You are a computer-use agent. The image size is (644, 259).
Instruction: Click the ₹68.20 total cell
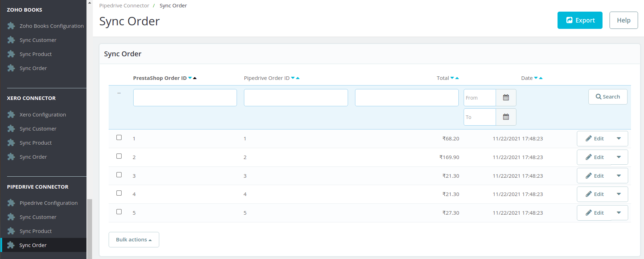(x=451, y=138)
